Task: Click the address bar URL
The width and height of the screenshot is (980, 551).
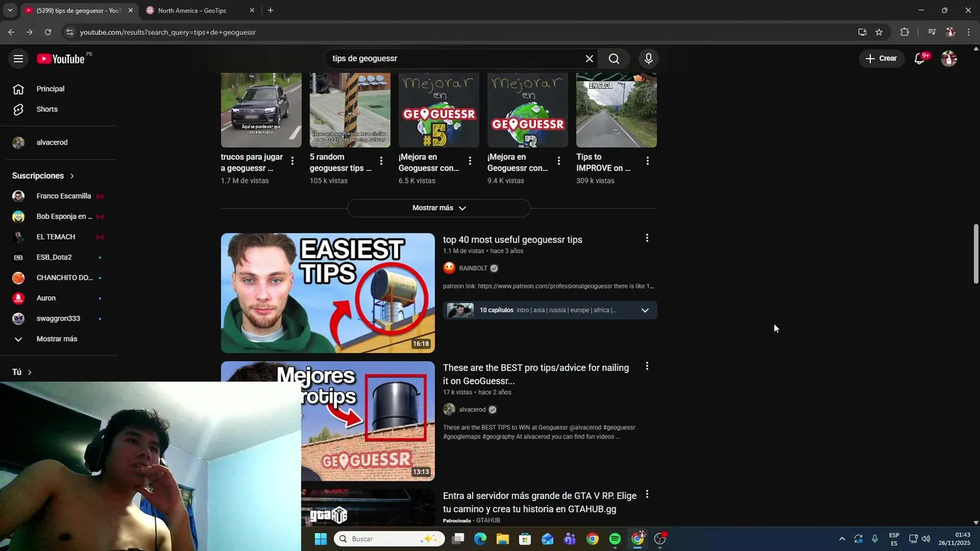Action: (x=168, y=32)
